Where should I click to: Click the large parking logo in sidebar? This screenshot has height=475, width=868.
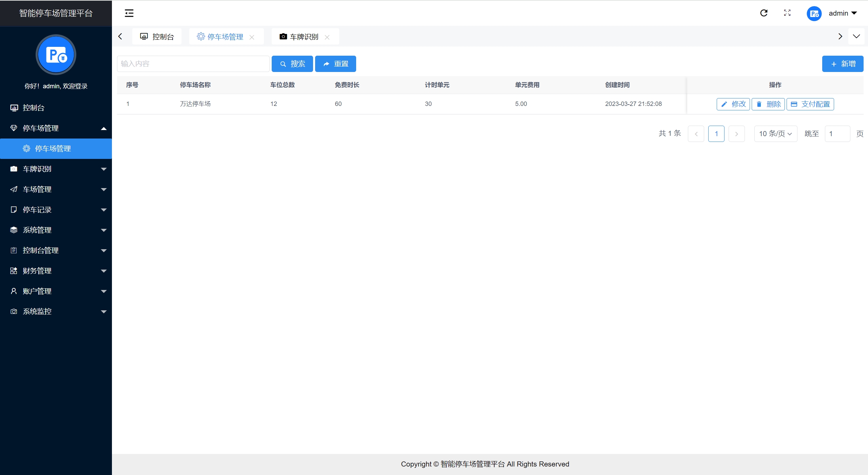[56, 55]
